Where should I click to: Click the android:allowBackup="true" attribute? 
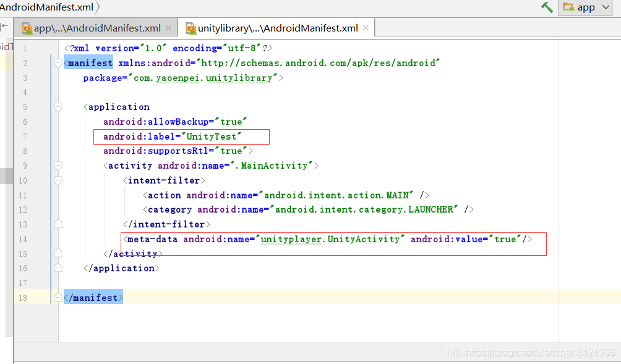point(175,122)
